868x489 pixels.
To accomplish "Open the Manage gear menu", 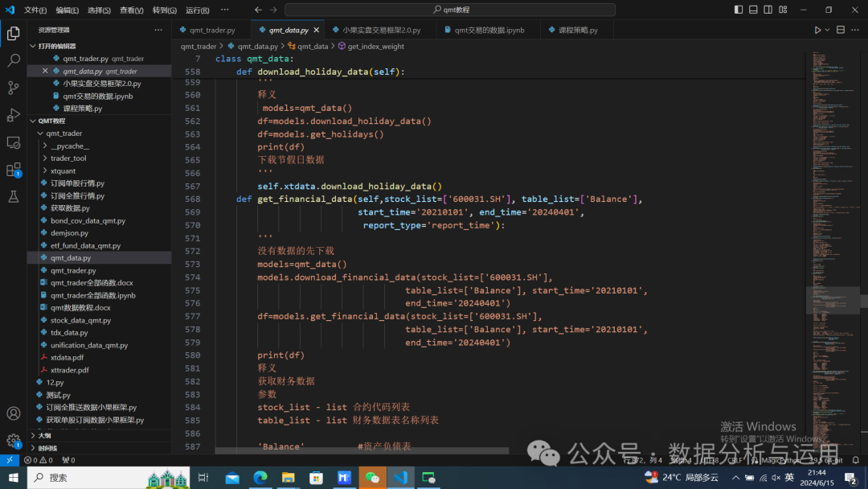I will [x=14, y=441].
